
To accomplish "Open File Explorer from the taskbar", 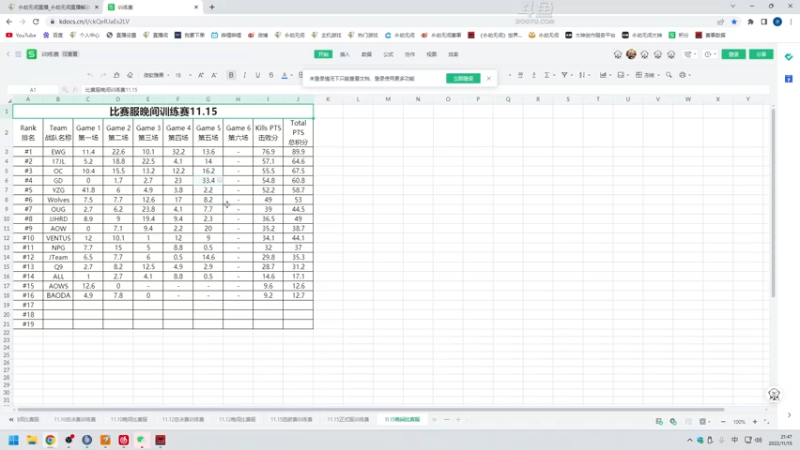I will pos(32,440).
